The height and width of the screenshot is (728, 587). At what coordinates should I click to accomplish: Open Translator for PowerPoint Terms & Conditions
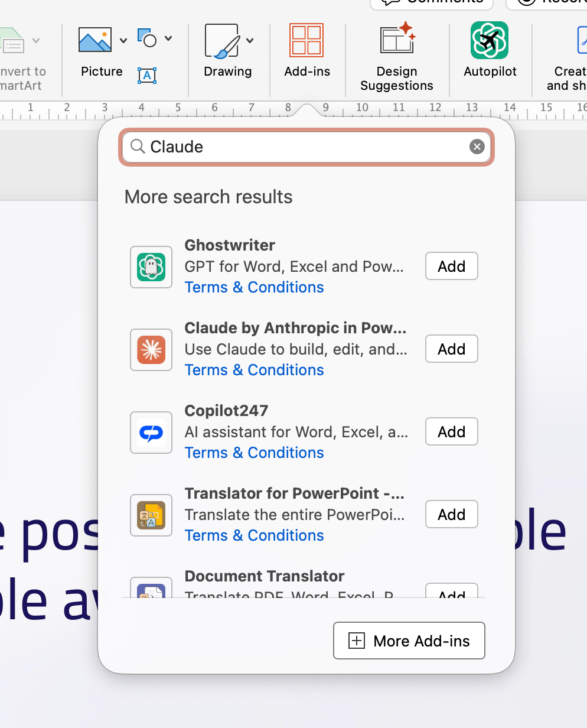click(255, 535)
